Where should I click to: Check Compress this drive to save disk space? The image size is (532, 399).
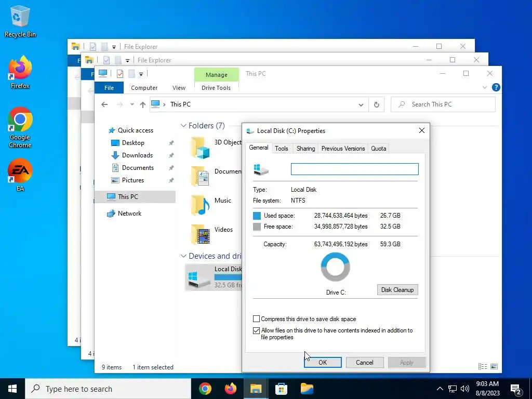(x=257, y=319)
